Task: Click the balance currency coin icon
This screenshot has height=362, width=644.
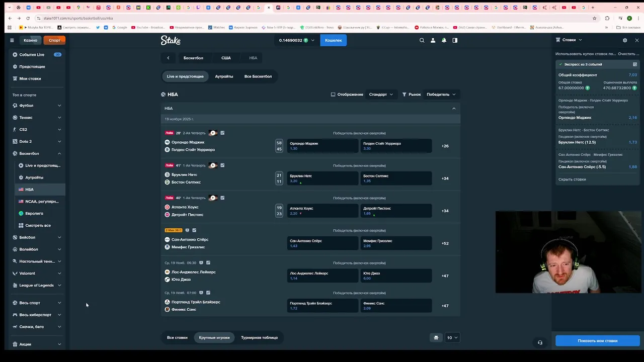Action: 305,40
